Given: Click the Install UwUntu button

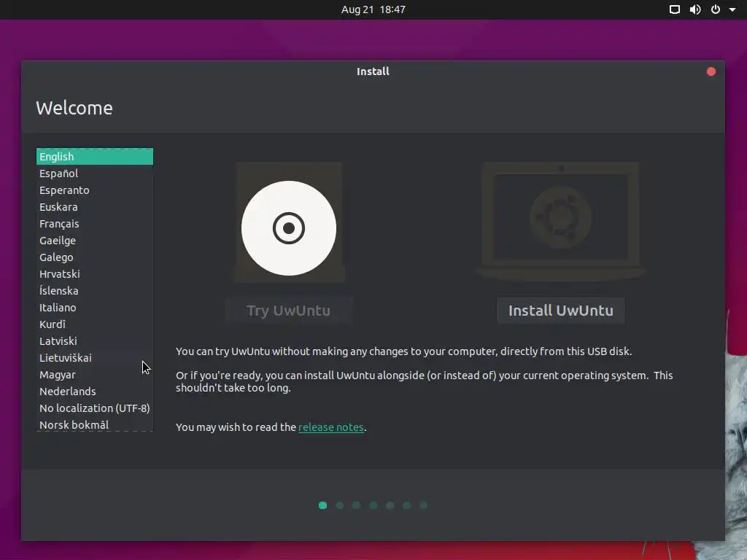Looking at the screenshot, I should (x=561, y=311).
